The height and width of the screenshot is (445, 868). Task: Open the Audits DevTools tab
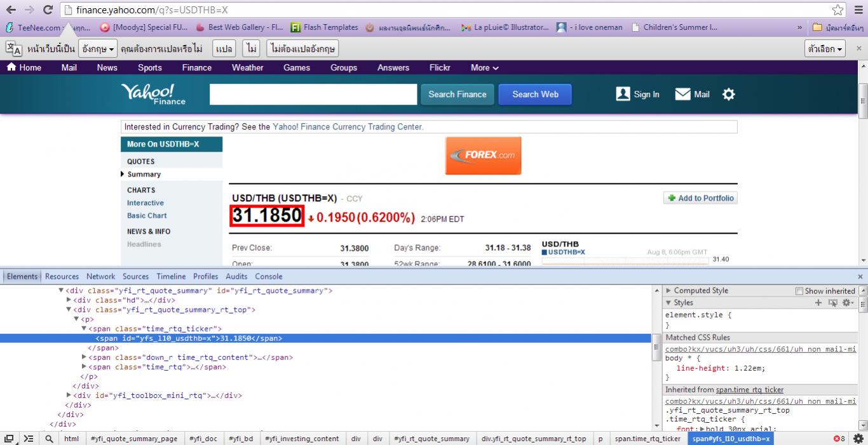pyautogui.click(x=236, y=277)
